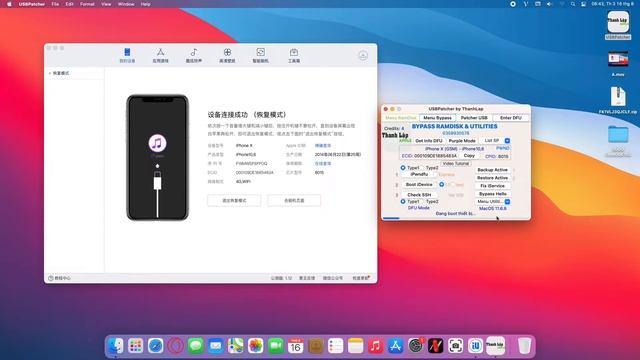
Task: Open the Edit menu
Action: click(69, 4)
